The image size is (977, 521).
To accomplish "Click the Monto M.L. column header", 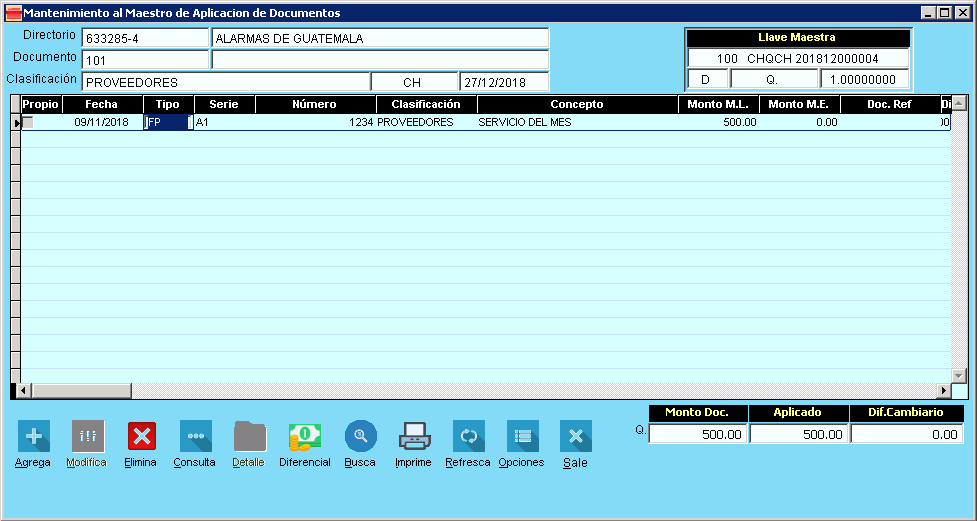I will (x=718, y=104).
